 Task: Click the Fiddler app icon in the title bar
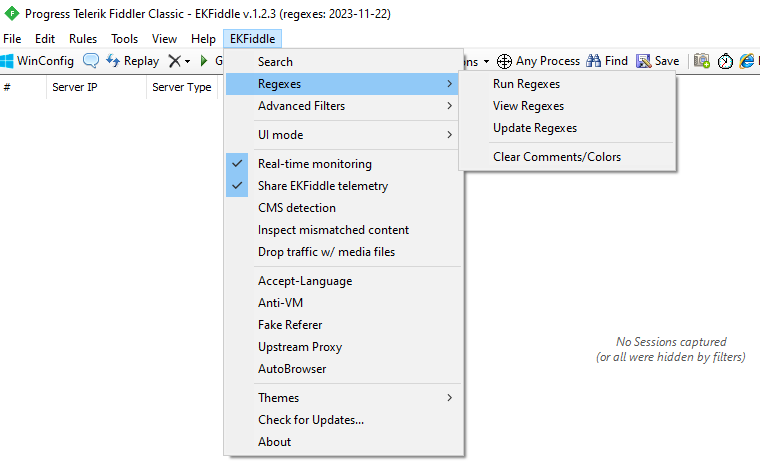pos(11,14)
